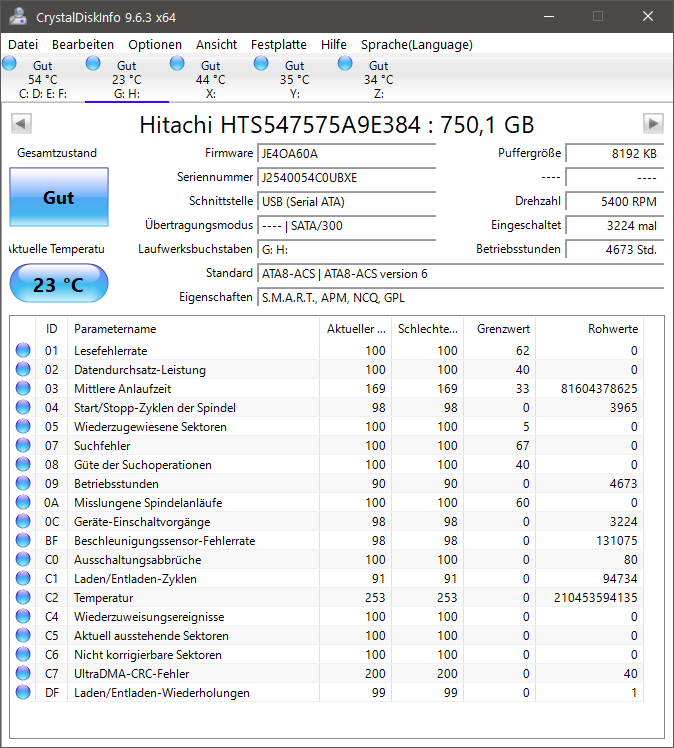Open the Datei menu
The image size is (674, 748).
point(23,44)
